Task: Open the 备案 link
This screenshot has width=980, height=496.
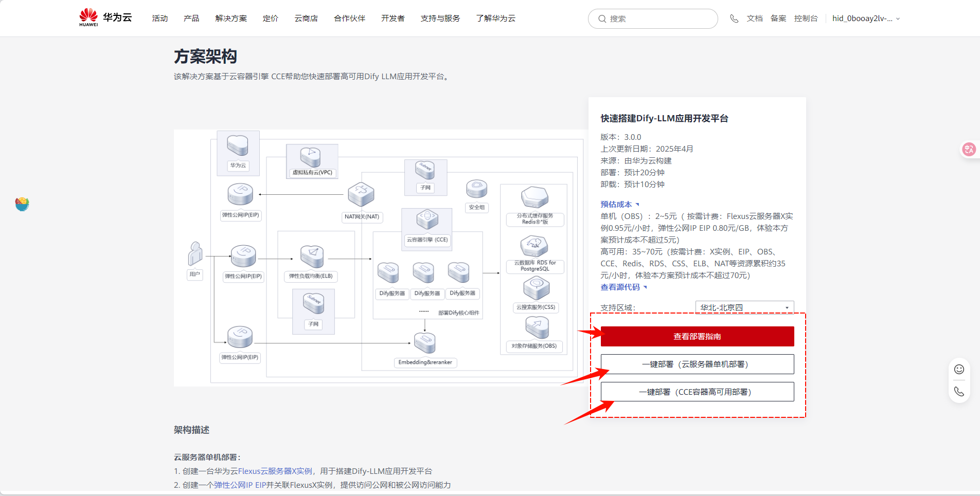Action: [x=778, y=19]
